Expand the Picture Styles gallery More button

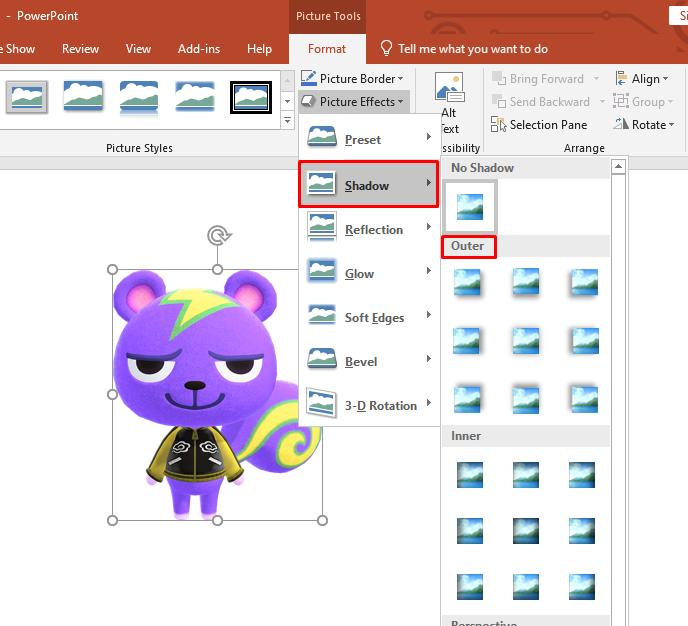click(x=287, y=119)
